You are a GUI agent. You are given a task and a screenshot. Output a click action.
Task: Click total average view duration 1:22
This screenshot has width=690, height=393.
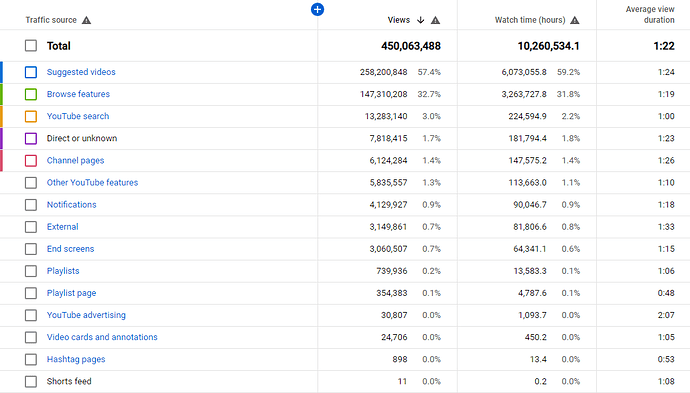pyautogui.click(x=664, y=46)
